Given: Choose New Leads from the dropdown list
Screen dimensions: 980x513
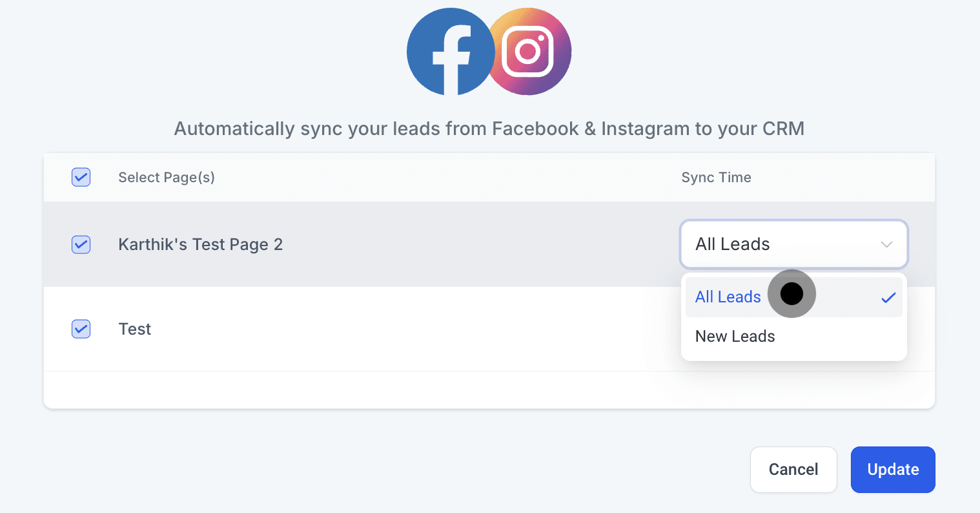Looking at the screenshot, I should [735, 337].
